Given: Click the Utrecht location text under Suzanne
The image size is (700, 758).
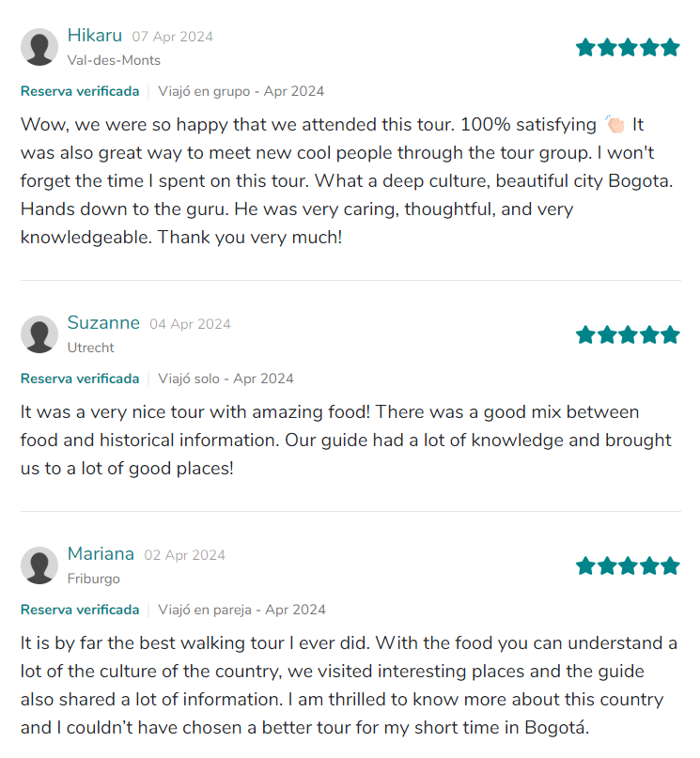Looking at the screenshot, I should tap(90, 348).
